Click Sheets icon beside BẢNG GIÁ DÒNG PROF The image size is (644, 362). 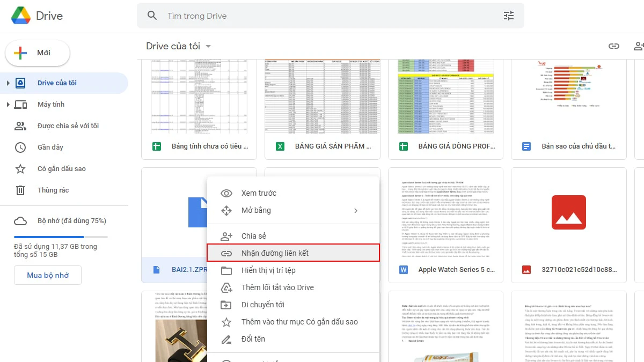[404, 146]
